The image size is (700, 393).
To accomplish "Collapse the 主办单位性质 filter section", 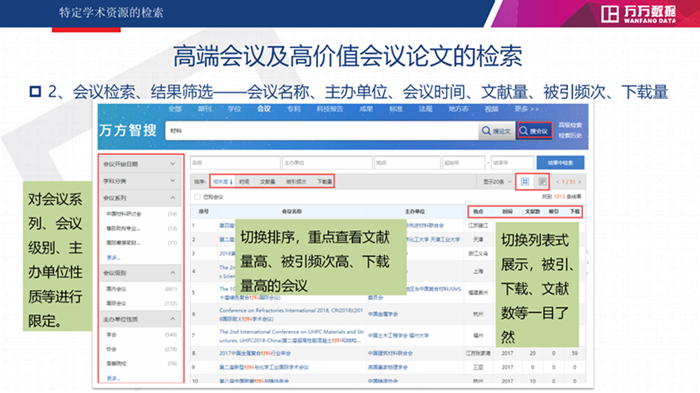I will (x=139, y=319).
